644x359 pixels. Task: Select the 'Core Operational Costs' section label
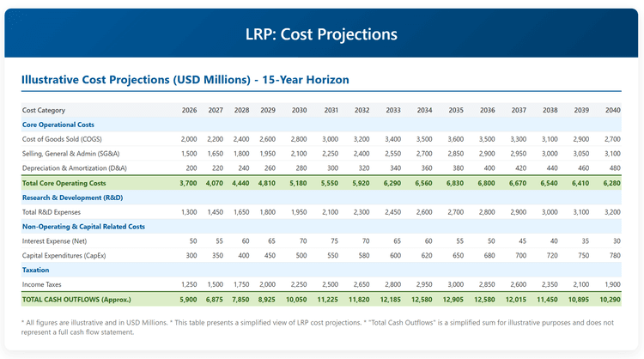58,125
